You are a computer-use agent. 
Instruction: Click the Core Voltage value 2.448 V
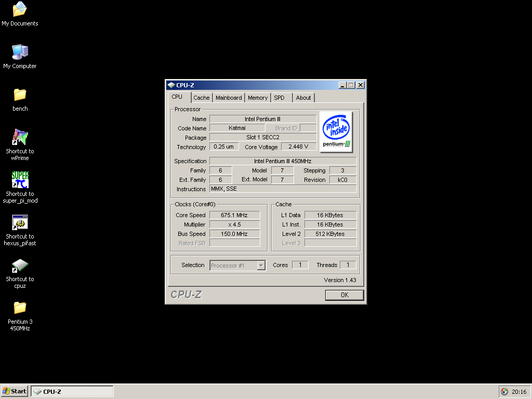click(x=299, y=147)
